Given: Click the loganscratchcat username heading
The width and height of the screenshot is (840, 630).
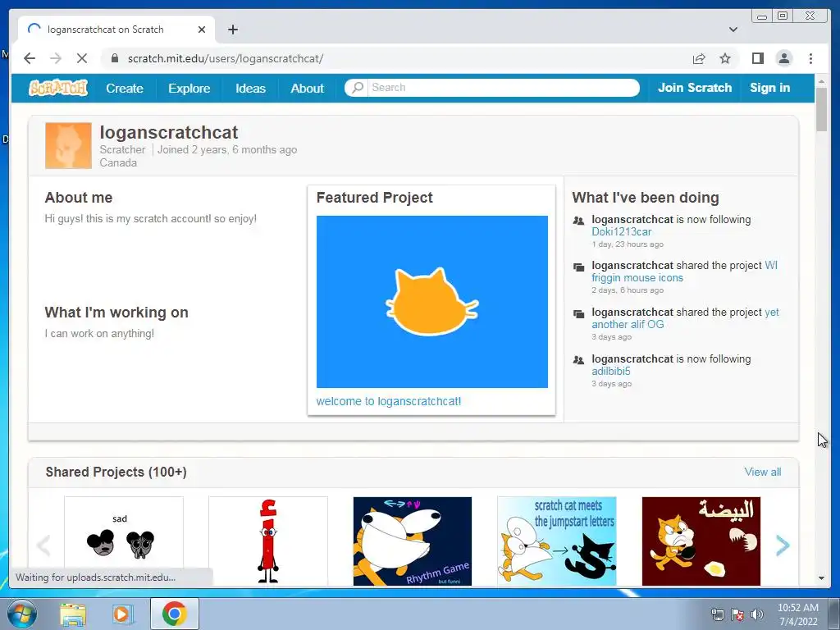Looking at the screenshot, I should click(x=169, y=132).
